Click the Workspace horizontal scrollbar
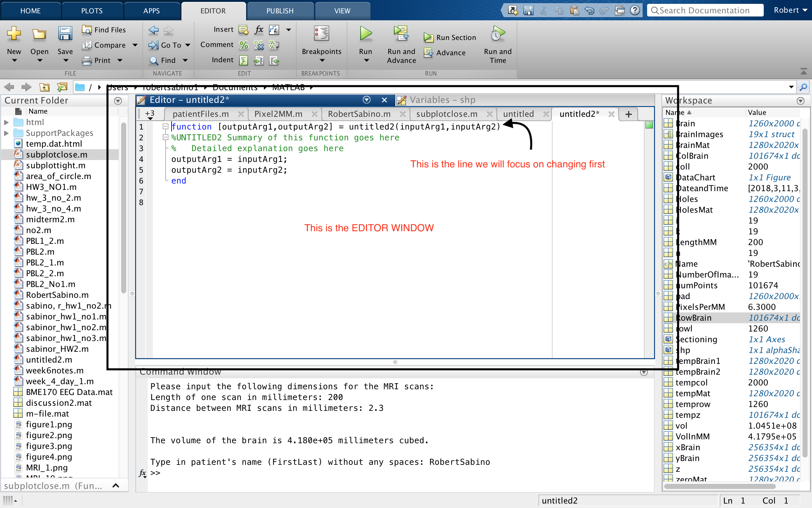812x508 pixels. point(720,486)
